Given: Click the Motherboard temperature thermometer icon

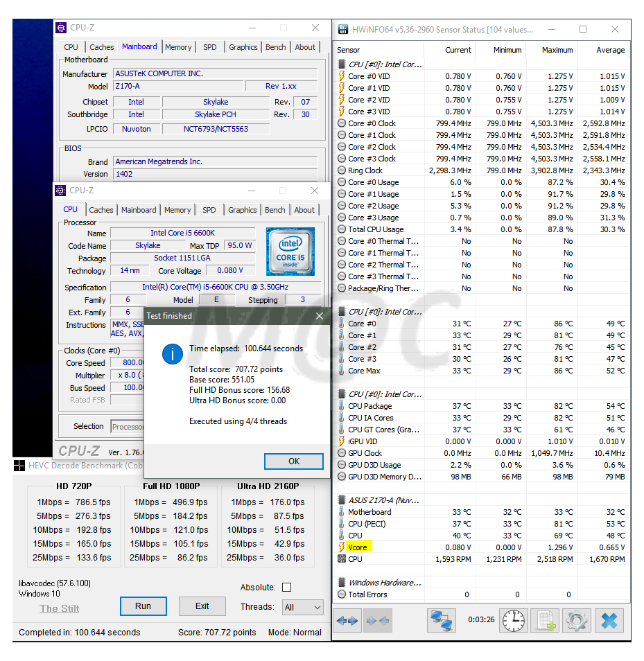Looking at the screenshot, I should point(342,512).
